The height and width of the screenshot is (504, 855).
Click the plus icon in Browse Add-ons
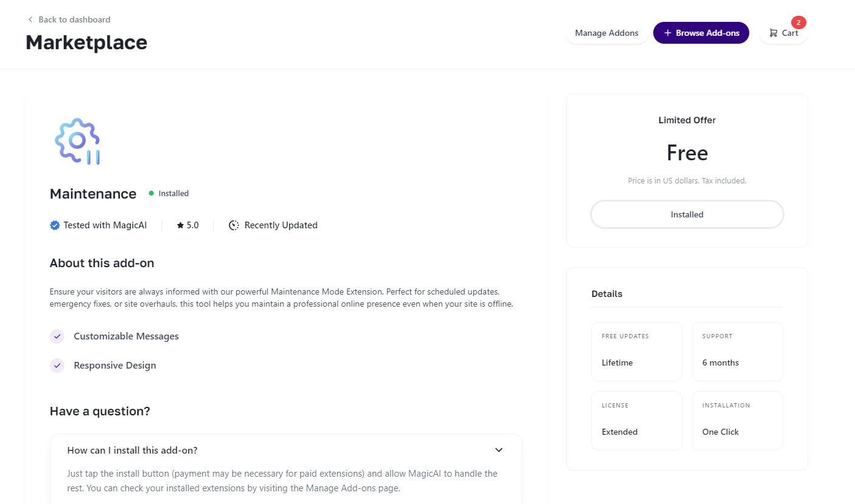[x=668, y=33]
